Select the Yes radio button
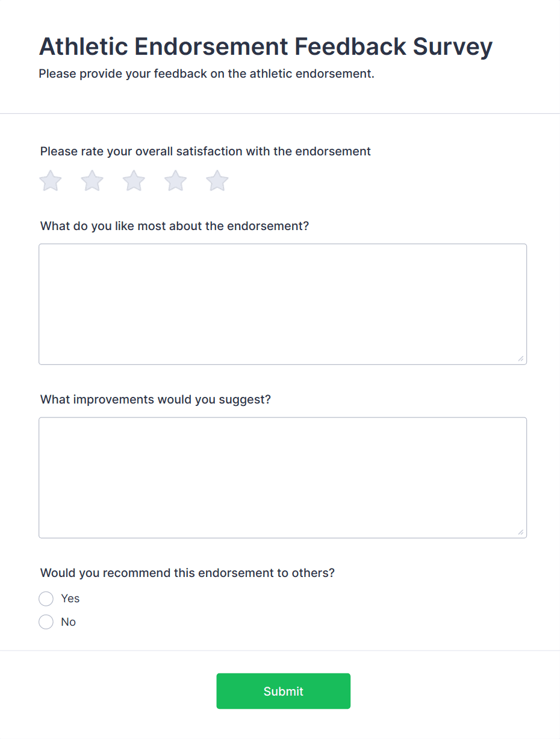Image resolution: width=560 pixels, height=739 pixels. tap(46, 599)
